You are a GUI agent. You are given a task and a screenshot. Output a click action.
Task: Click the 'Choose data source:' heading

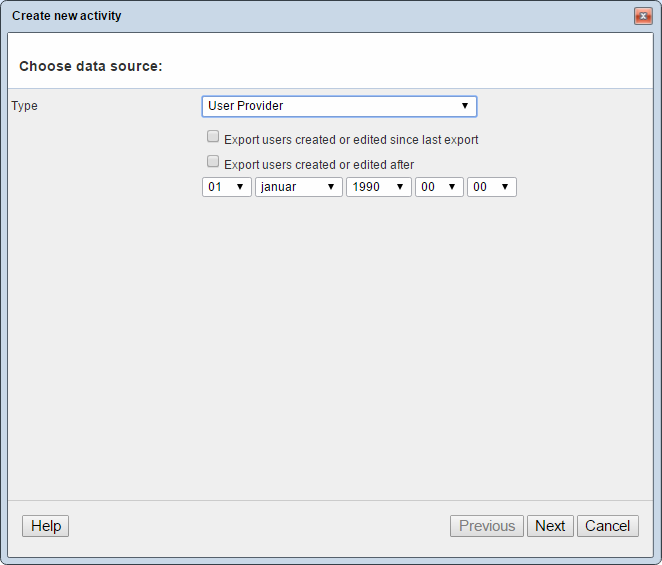(x=91, y=66)
